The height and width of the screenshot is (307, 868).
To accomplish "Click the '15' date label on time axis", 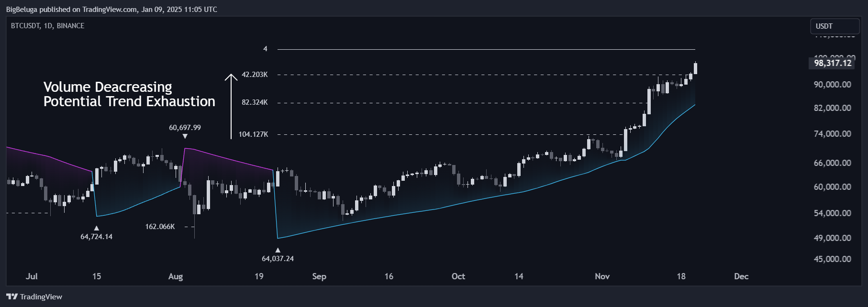I will click(97, 276).
